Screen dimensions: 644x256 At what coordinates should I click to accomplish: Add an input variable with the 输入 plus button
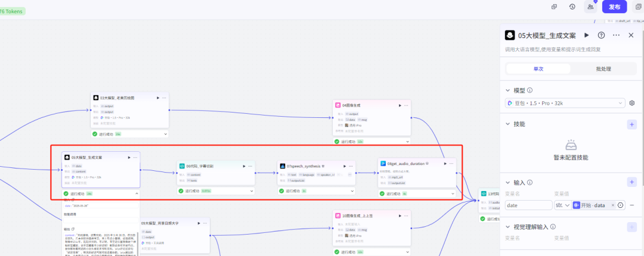point(631,182)
